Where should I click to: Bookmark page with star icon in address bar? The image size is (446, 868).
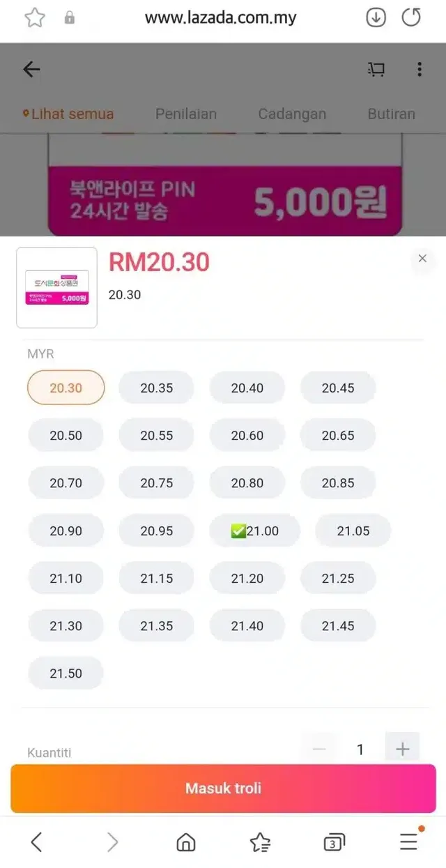(x=34, y=18)
